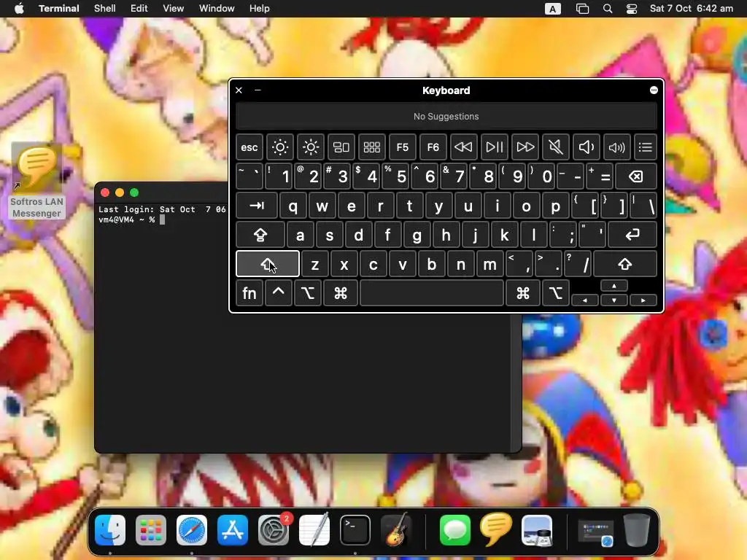Click the forward slash question key
The width and height of the screenshot is (747, 560).
pyautogui.click(x=578, y=264)
